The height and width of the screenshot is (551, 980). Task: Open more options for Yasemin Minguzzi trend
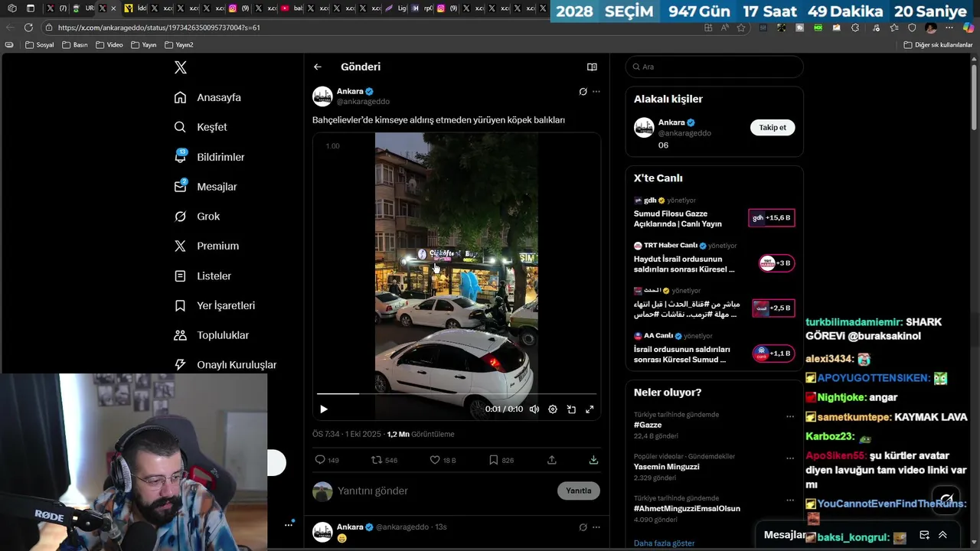tap(790, 458)
